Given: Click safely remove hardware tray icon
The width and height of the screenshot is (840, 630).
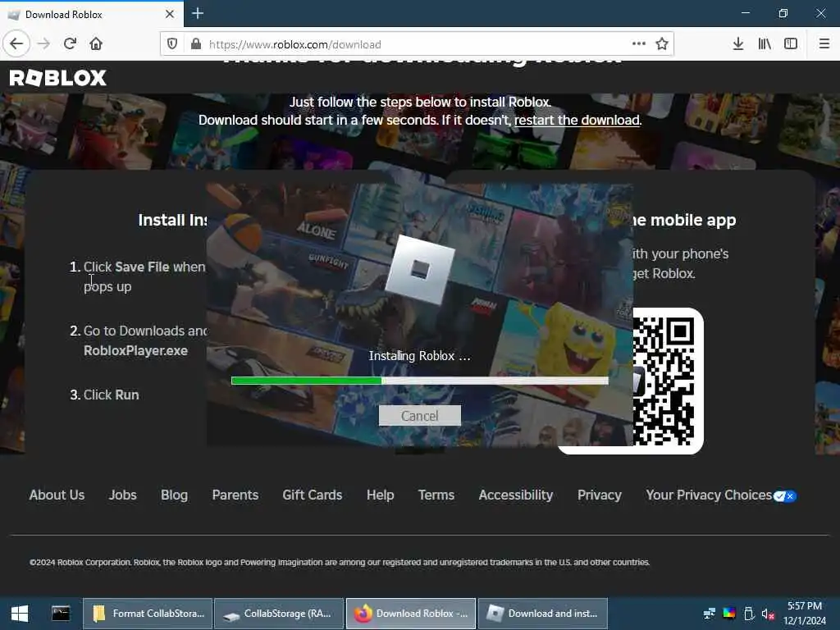Looking at the screenshot, I should 749,614.
